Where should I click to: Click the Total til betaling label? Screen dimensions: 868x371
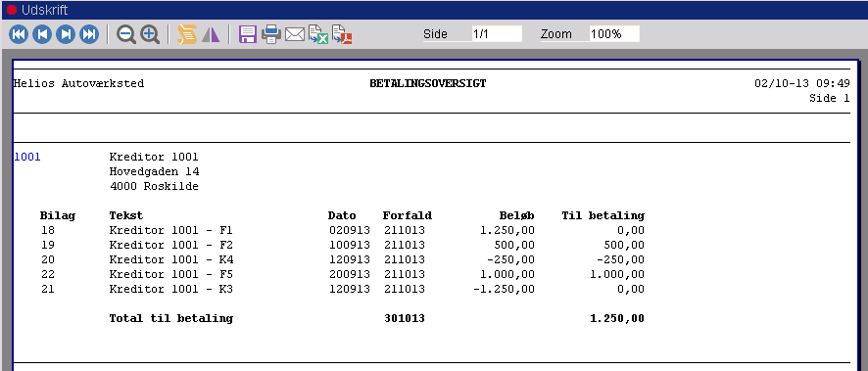171,318
